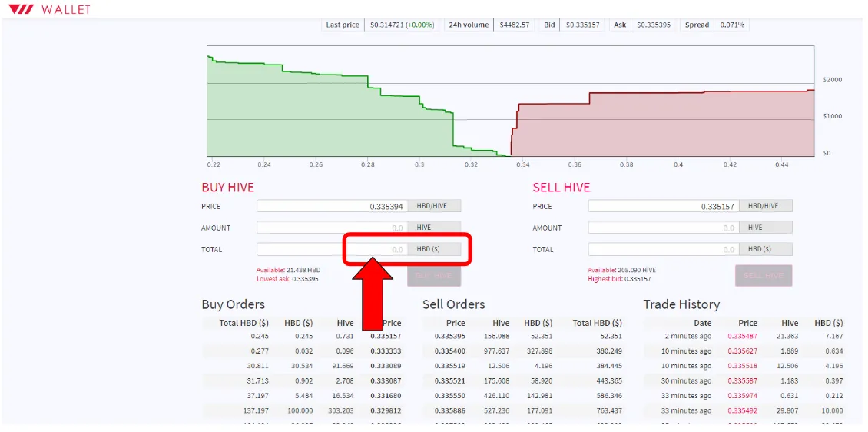This screenshot has height=432, width=868.
Task: Select buy order at price 0.333087
Action: (303, 381)
